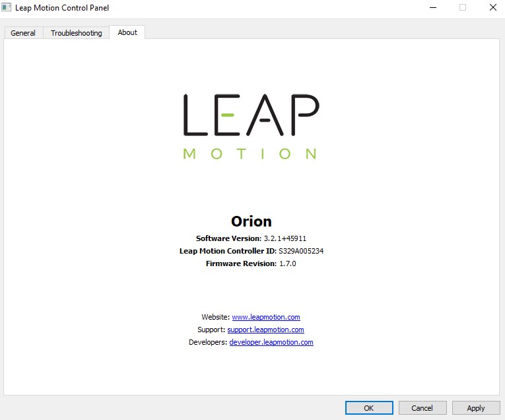Click the Leap Motion title bar app icon
Viewport: 505px width, 420px height.
[x=6, y=7]
